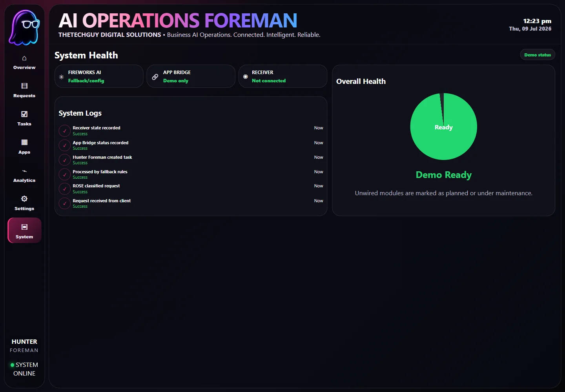Select 'App Bridge status recorded' log entry
Image resolution: width=565 pixels, height=392 pixels.
point(191,145)
